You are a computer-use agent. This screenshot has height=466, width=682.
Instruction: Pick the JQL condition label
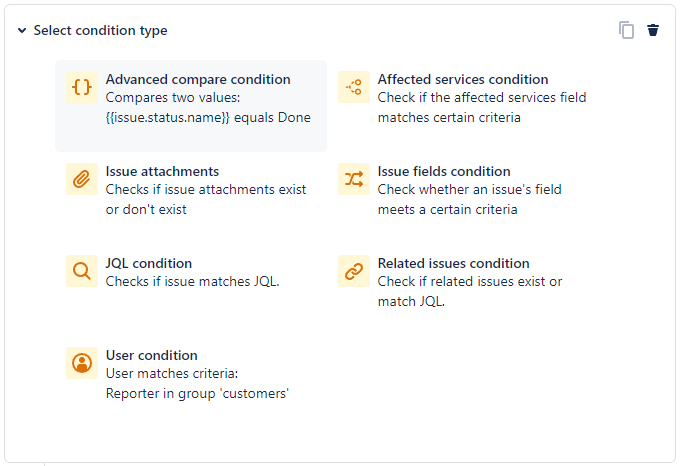(149, 263)
